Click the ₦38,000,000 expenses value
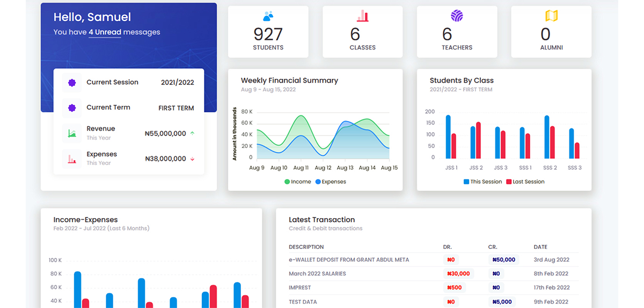The image size is (644, 308). pos(165,159)
